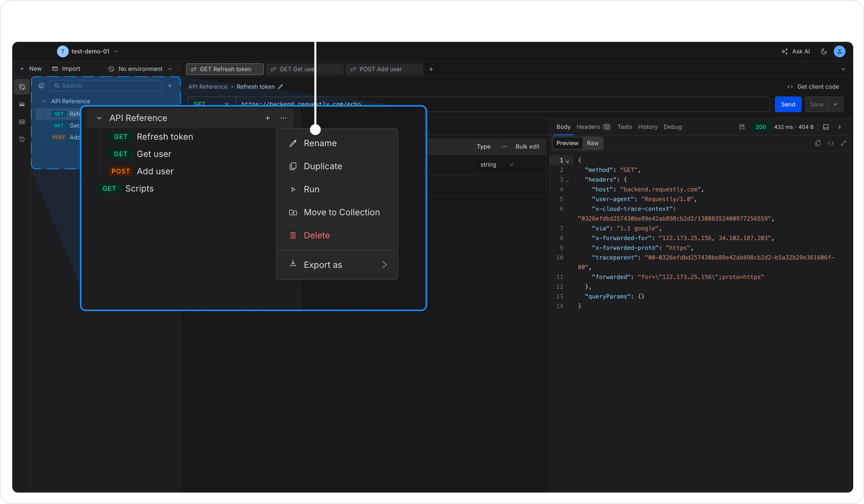Edit the Refresh token name pencil icon
Screen dimensions: 864x504
(280, 87)
